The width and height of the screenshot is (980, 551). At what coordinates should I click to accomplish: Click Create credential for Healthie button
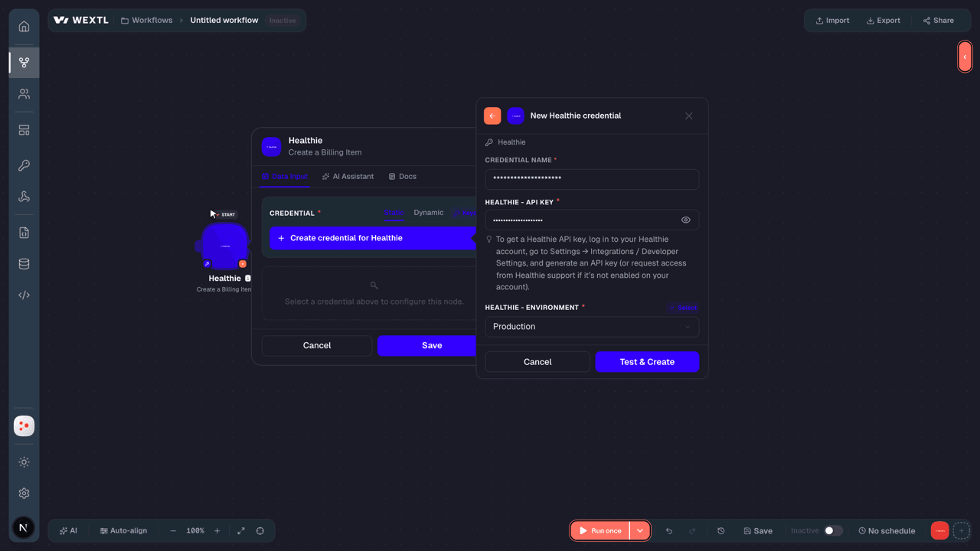tap(374, 238)
